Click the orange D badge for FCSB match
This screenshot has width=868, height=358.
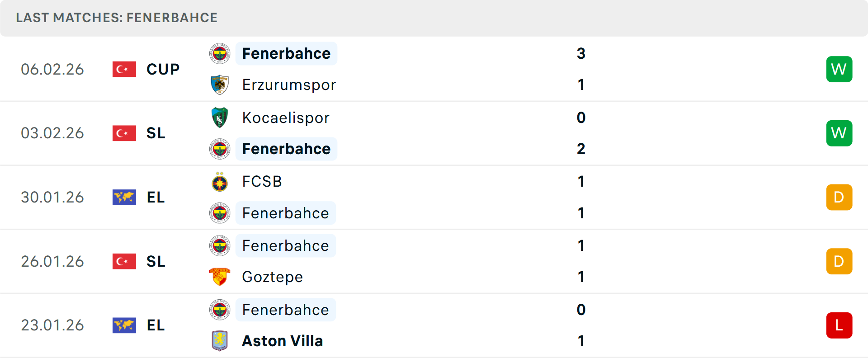[x=839, y=197]
